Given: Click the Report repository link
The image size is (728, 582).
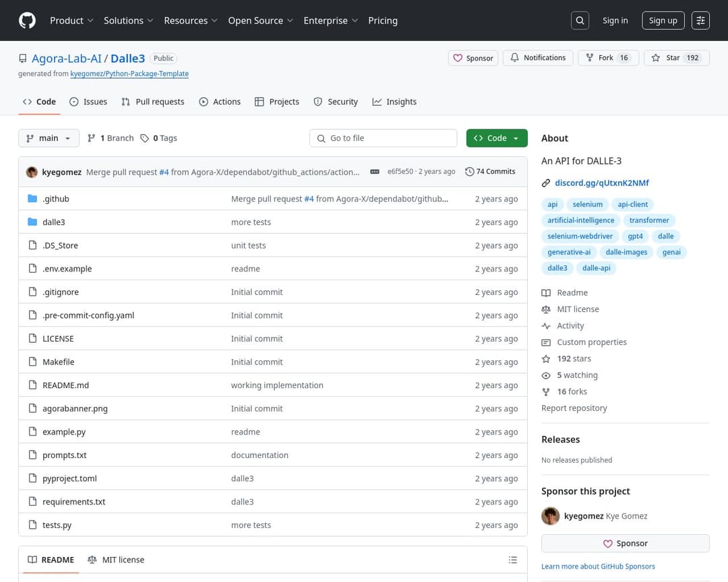Looking at the screenshot, I should (574, 408).
